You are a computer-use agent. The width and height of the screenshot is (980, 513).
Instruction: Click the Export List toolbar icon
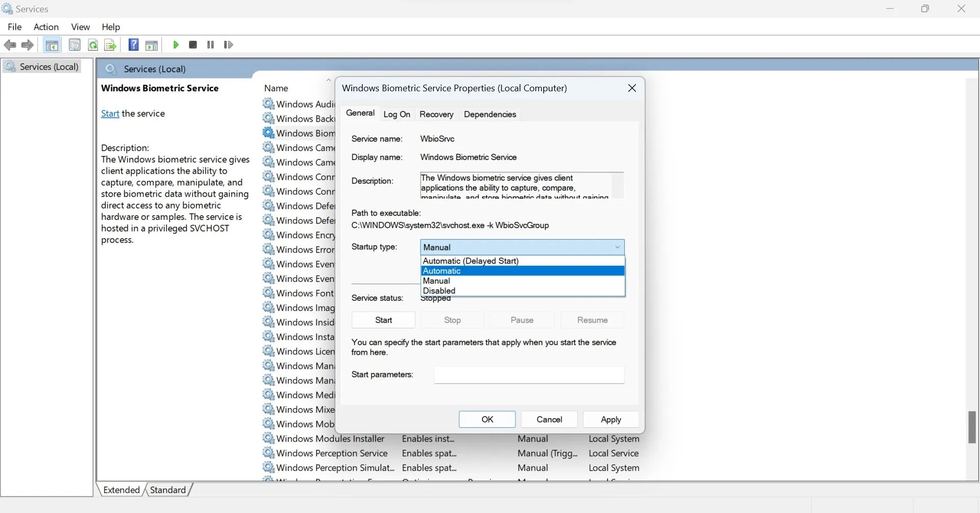click(110, 45)
